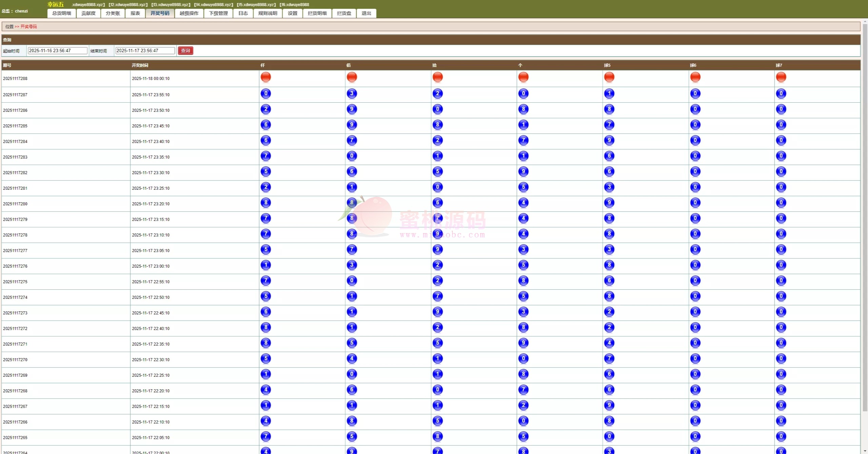
Task: Click the 开奖号码 breadcrumb link
Action: tap(28, 26)
